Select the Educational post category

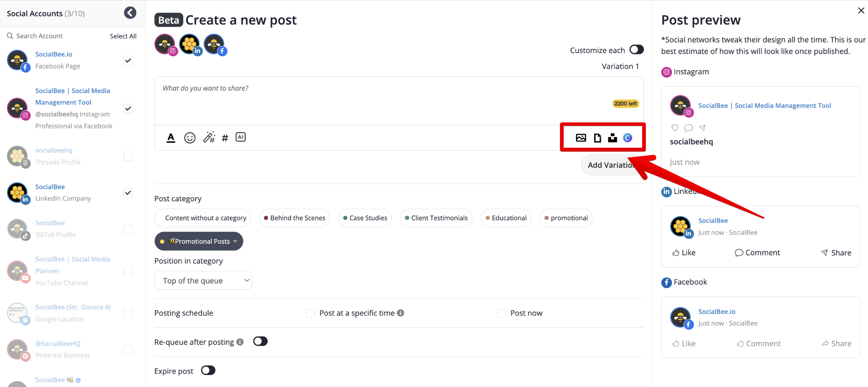click(506, 218)
